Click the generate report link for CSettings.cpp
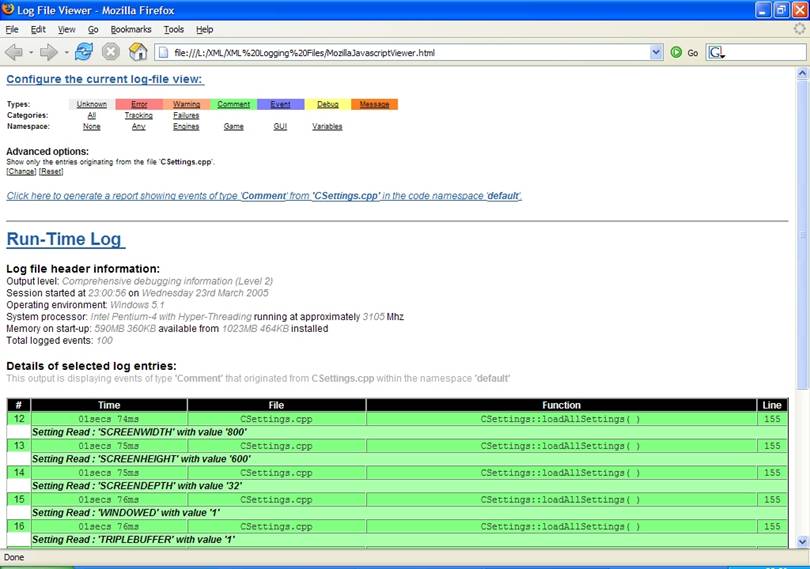This screenshot has width=810, height=569. (264, 196)
